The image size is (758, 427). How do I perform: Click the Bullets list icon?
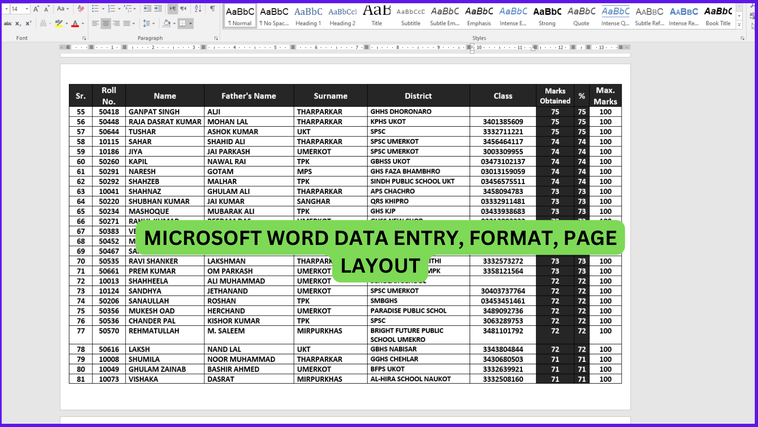pyautogui.click(x=95, y=9)
